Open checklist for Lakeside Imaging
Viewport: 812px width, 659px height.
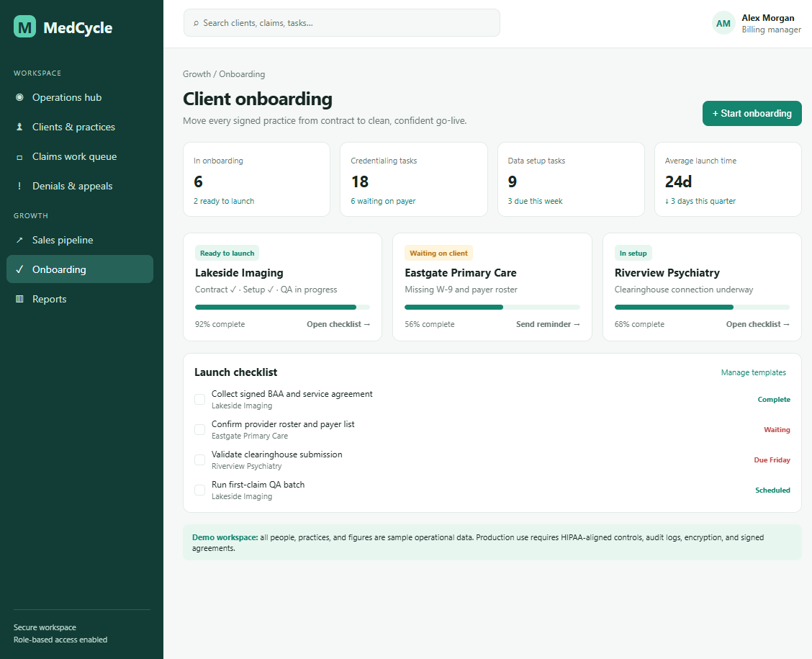coord(338,324)
